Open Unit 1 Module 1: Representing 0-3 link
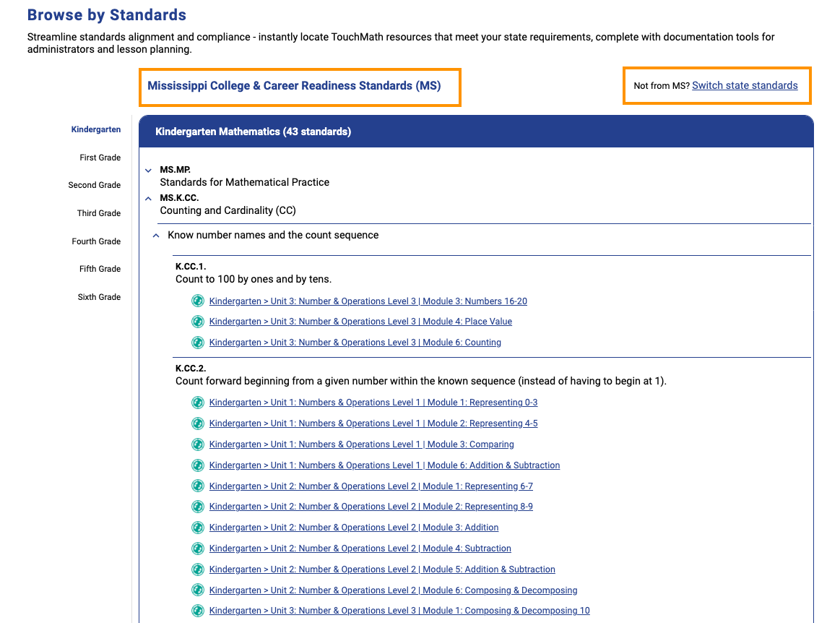This screenshot has width=840, height=623. coord(373,403)
